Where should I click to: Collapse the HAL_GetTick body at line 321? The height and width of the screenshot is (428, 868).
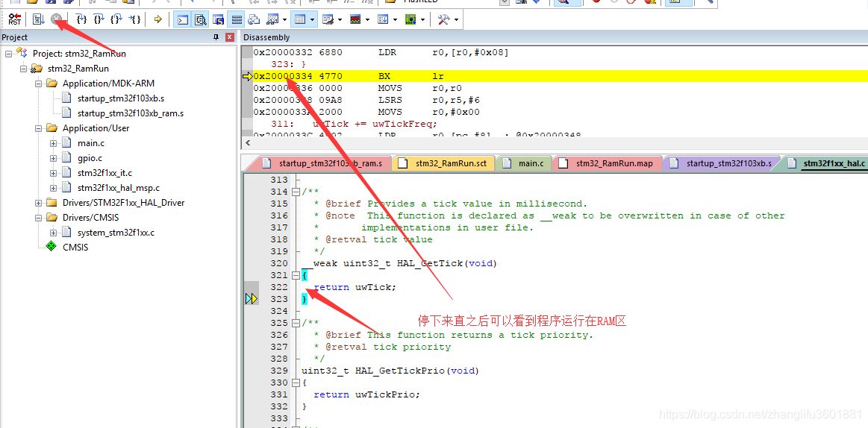coord(296,275)
